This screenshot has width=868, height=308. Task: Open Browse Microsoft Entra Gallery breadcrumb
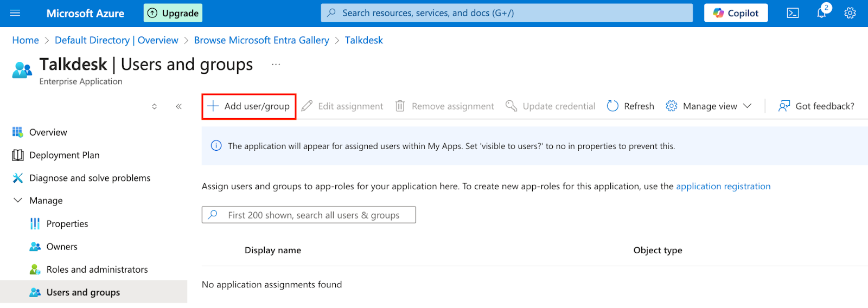(x=261, y=40)
